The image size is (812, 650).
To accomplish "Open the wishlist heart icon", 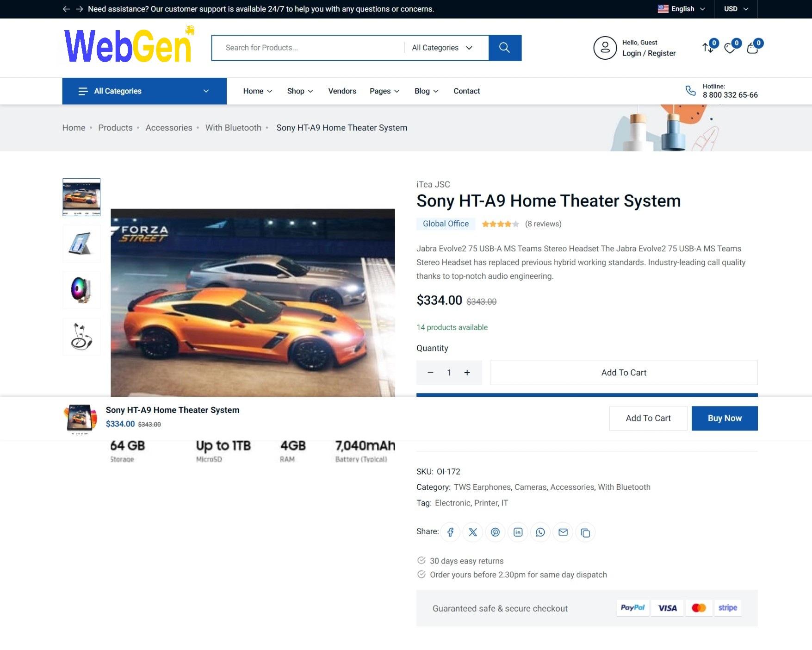I will pos(730,48).
